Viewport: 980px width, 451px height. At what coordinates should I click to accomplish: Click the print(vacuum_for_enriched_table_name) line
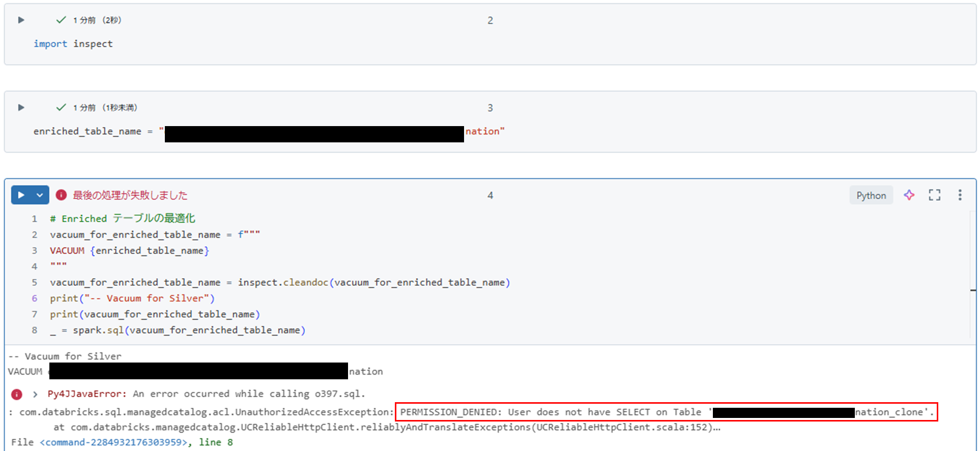coord(155,314)
